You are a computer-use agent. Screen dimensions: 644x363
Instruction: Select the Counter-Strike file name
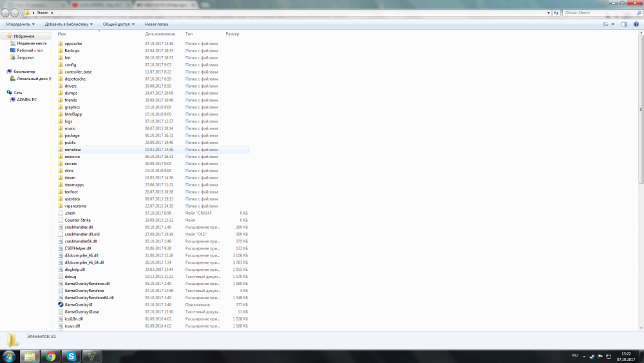[x=78, y=220]
